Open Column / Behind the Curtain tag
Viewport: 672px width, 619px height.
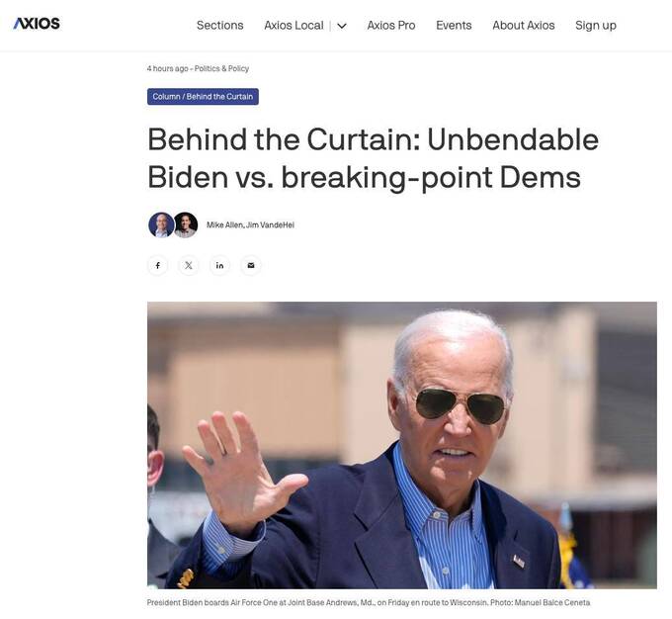[x=203, y=97]
